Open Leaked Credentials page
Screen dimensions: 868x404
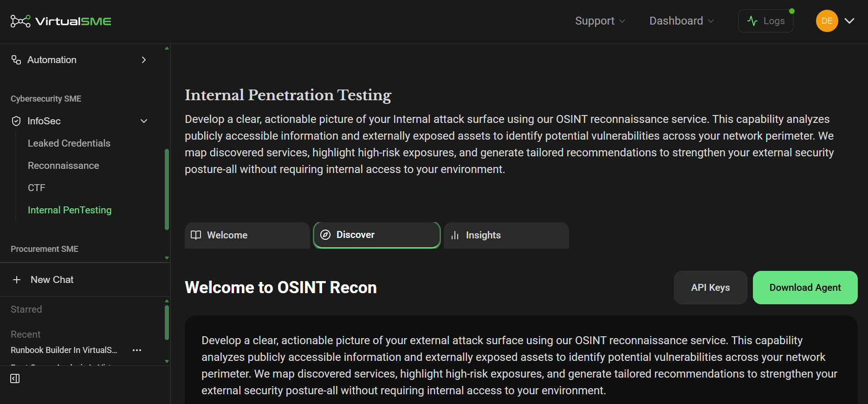pos(69,143)
